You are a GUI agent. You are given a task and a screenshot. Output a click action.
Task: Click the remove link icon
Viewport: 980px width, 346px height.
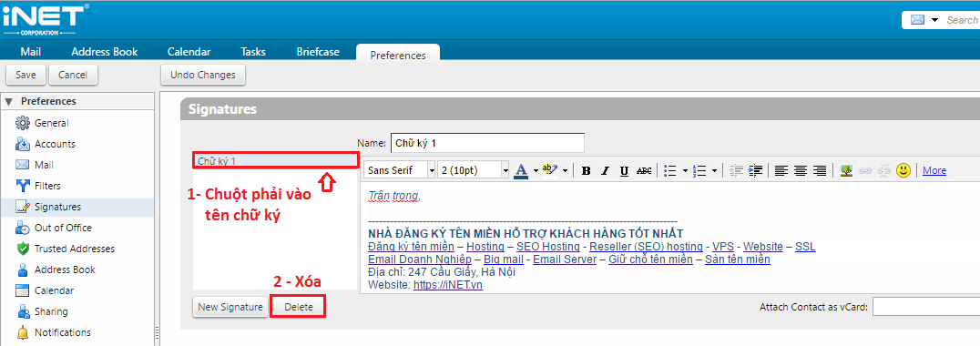click(883, 170)
